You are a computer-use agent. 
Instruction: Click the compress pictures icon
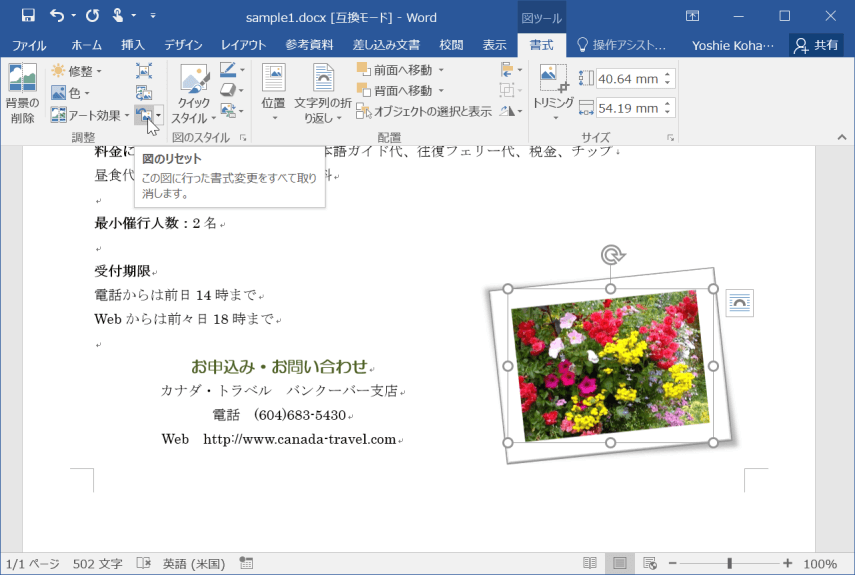coord(144,71)
